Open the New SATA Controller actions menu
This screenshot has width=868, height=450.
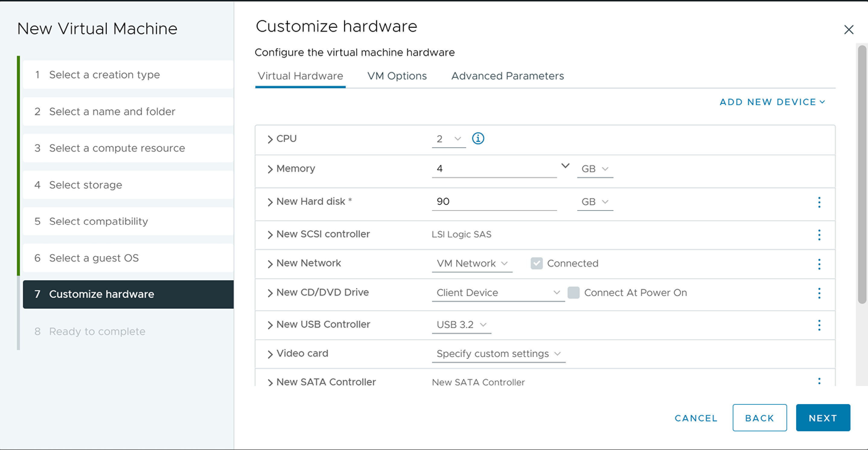[x=819, y=381]
